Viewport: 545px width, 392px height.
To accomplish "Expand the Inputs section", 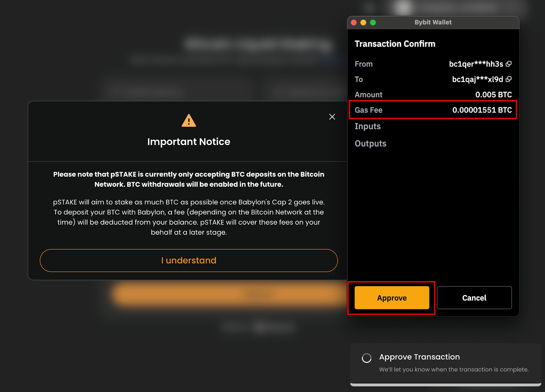I will pos(368,126).
